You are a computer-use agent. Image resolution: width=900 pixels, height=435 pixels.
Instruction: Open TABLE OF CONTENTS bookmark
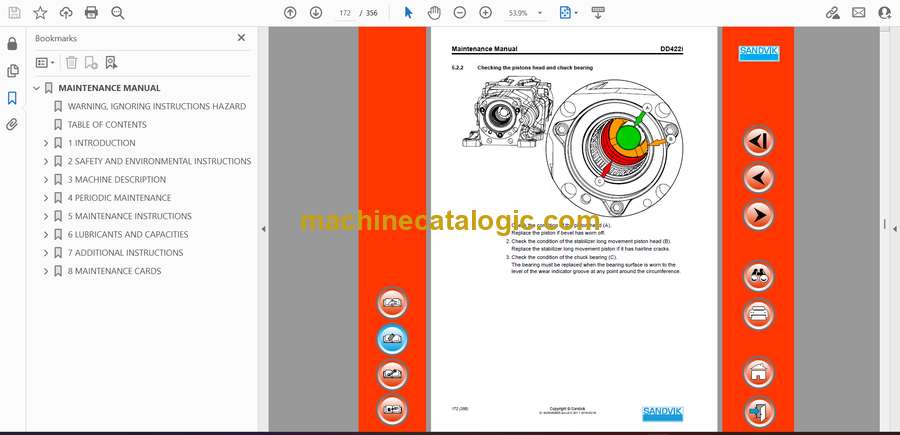coord(107,125)
